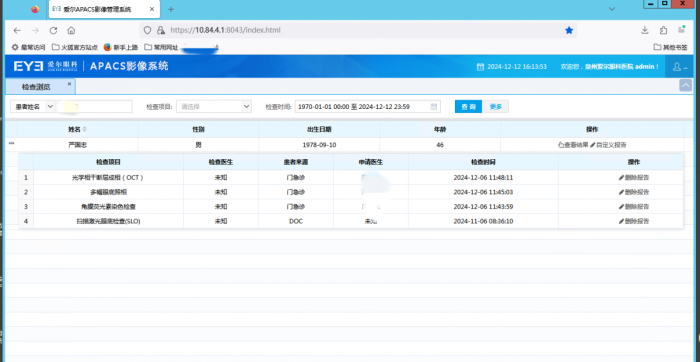Screen dimensions: 700x362
Task: Sort the table by 姓名 column
Action: click(x=78, y=129)
